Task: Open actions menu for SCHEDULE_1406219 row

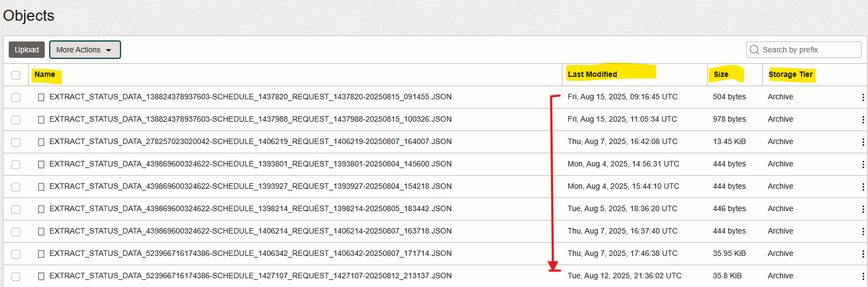Action: pos(863,142)
